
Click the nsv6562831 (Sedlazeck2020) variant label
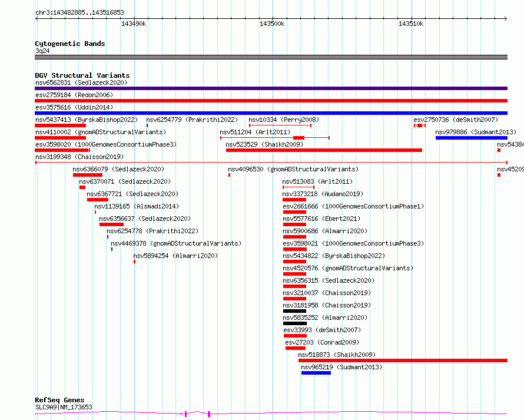click(x=81, y=82)
